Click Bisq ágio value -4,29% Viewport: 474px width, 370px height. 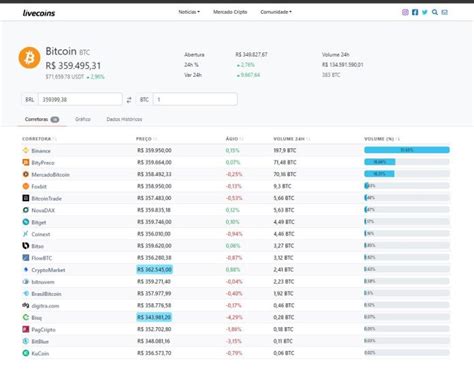pos(234,317)
